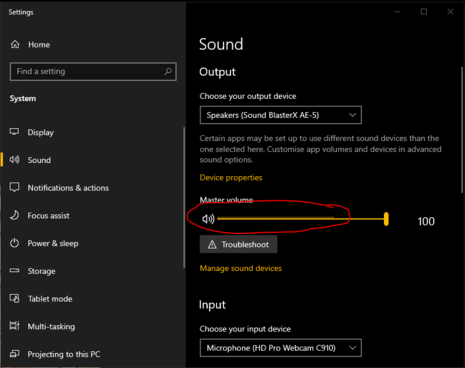Click the Troubleshoot button
465x368 pixels.
pos(238,244)
